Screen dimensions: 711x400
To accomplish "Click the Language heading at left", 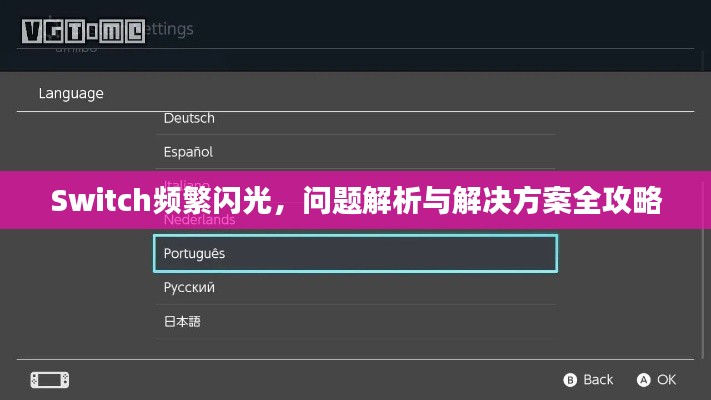I will point(71,93).
